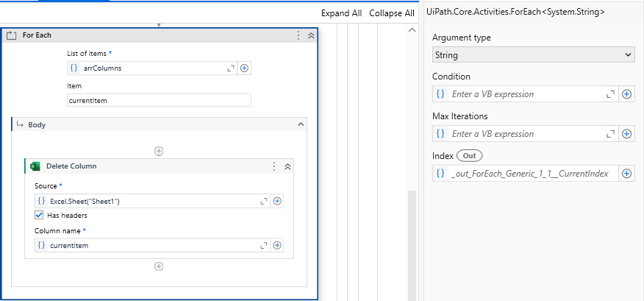The image size is (644, 301).
Task: Click plus button beside List of items
Action: pos(245,68)
